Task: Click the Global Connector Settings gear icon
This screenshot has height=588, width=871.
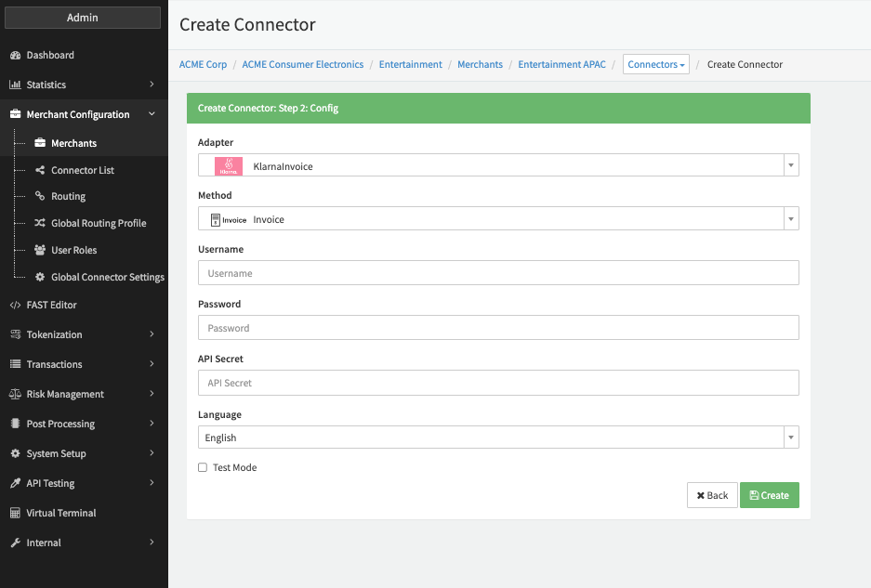Action: [40, 277]
